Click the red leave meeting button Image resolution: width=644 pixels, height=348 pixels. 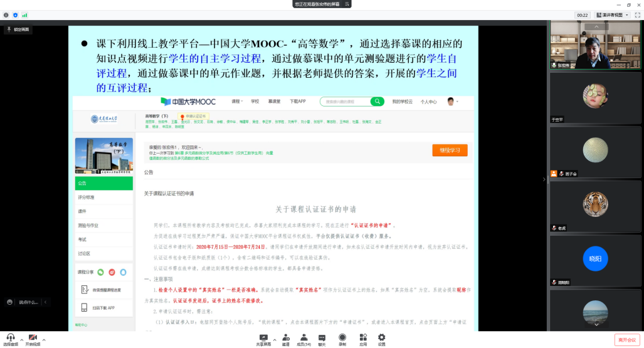pyautogui.click(x=627, y=340)
